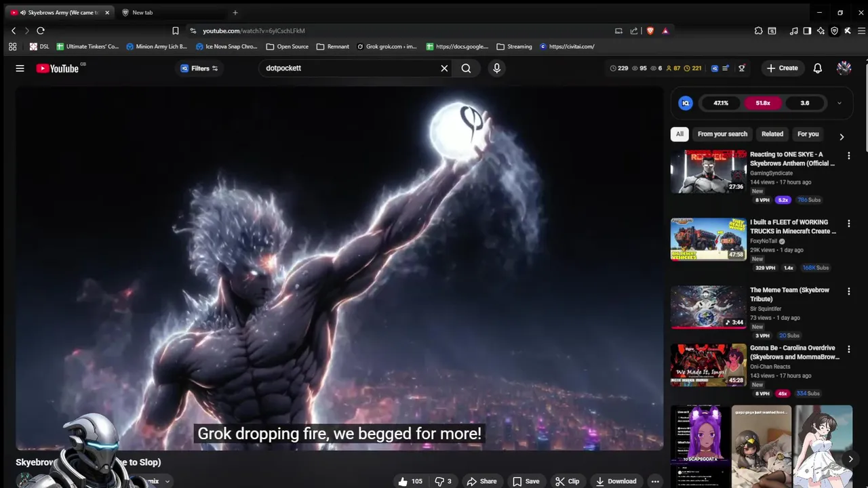Open the Minecraft WORKING TRUCKS thumbnail

click(708, 239)
